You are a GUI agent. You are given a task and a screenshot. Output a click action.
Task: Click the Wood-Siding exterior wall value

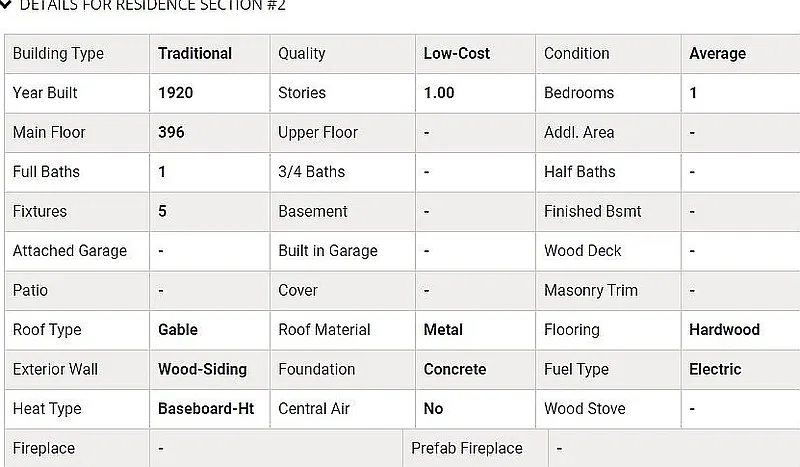202,369
